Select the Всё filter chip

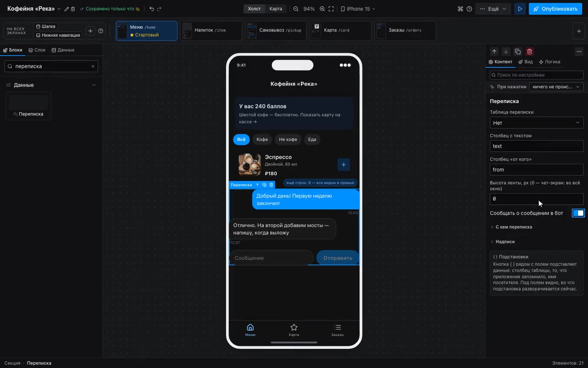(x=241, y=139)
